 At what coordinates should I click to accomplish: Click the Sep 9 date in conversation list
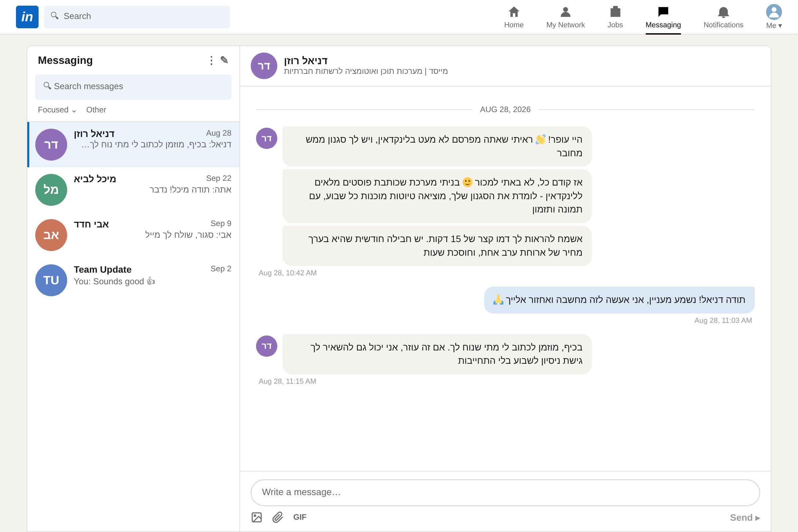221,223
